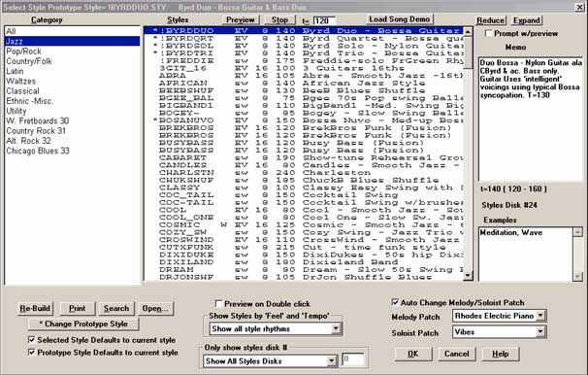Pick the Classical category
Viewport: 588px width, 375px height.
coord(72,91)
